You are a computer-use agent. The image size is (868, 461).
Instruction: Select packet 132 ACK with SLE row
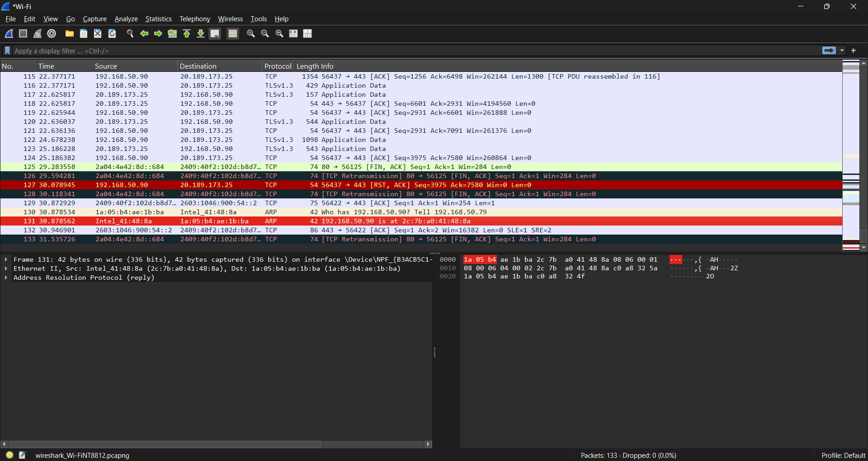pos(421,230)
